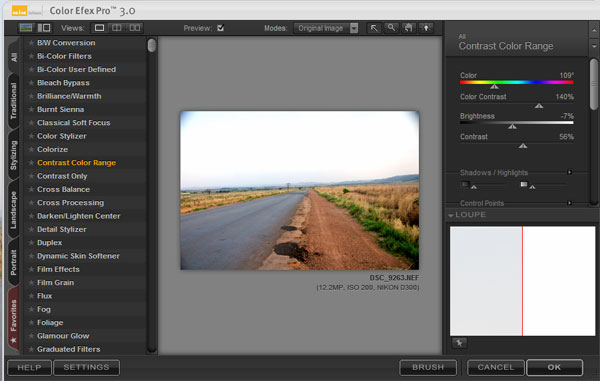Favorite the Glamour Glow filter star
This screenshot has height=381, width=600.
[31, 336]
